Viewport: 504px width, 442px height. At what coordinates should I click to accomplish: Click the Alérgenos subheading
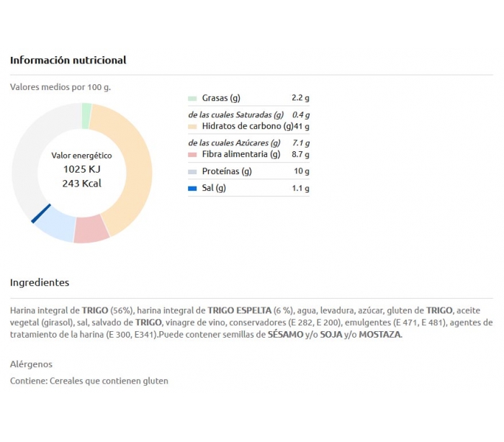tap(31, 364)
